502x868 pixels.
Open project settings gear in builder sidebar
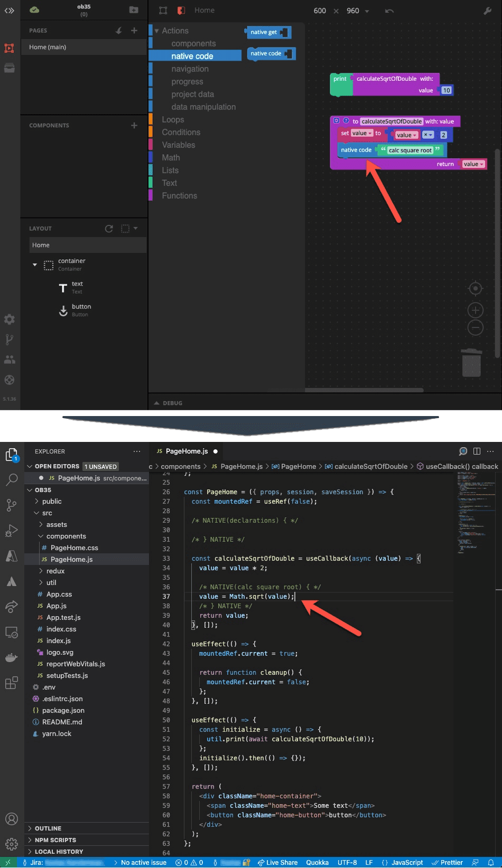click(10, 319)
